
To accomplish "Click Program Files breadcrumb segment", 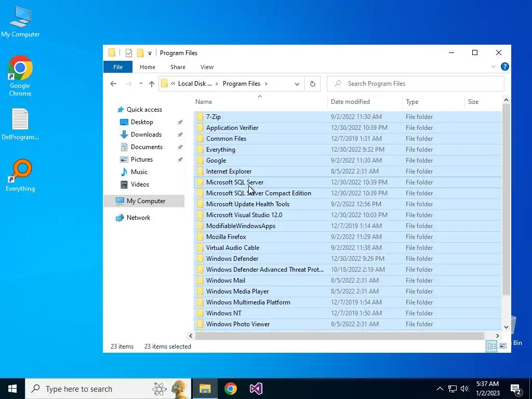I will click(241, 84).
